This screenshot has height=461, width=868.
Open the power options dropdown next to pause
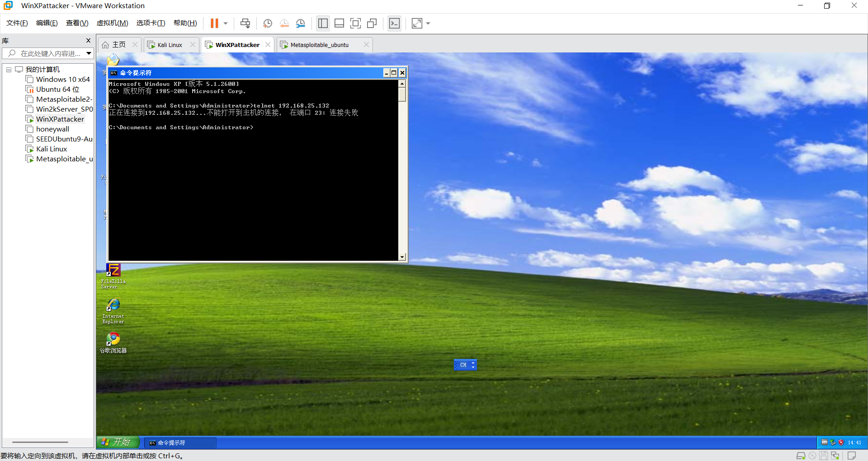point(226,23)
